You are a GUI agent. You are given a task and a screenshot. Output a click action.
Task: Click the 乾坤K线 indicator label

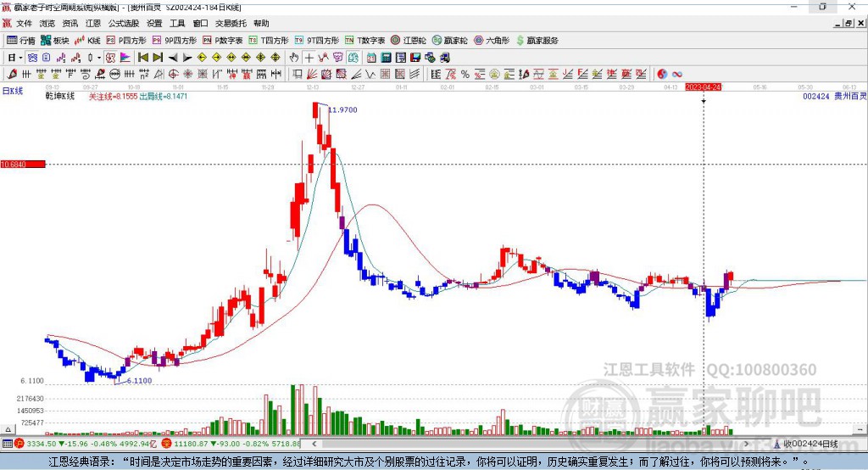pos(60,96)
